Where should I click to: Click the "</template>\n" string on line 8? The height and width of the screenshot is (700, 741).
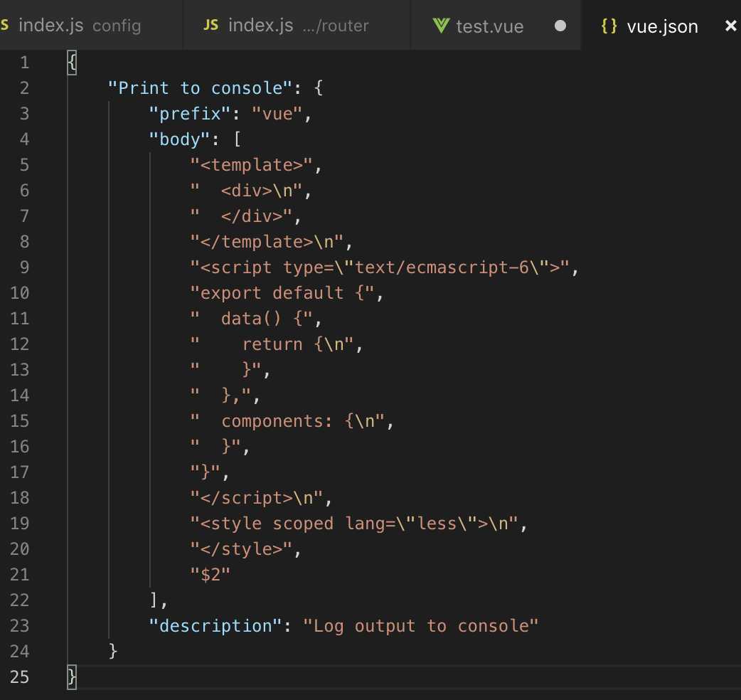point(267,242)
